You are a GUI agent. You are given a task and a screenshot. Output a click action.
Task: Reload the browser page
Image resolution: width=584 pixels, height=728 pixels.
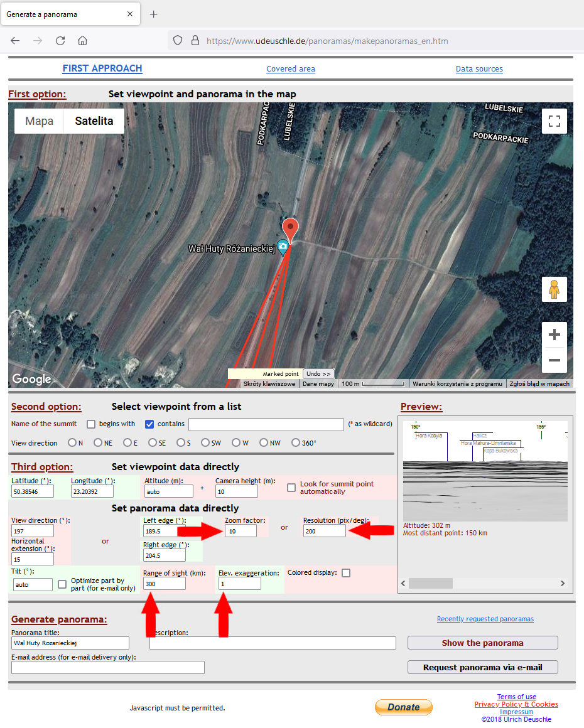tap(60, 41)
